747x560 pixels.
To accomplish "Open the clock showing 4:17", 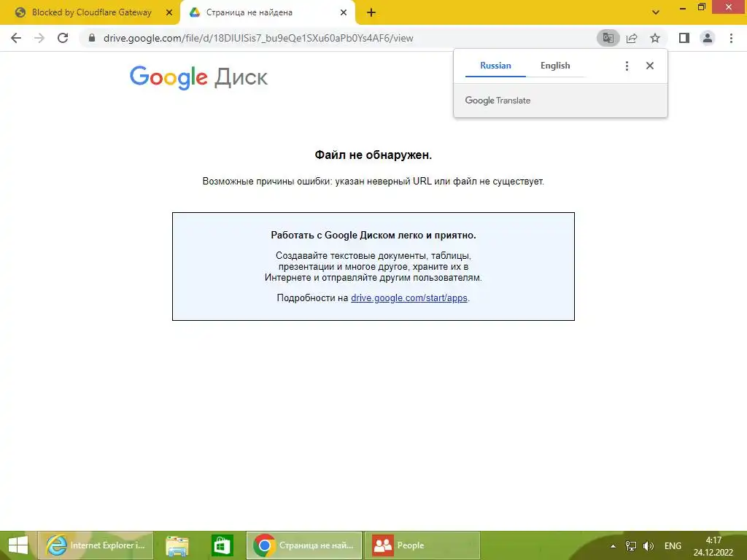I will (713, 545).
